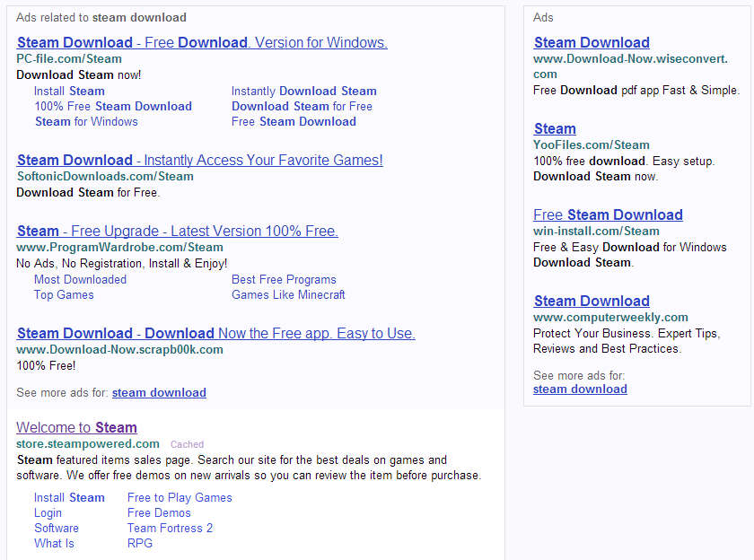Click the YooFiles.com/Steam URL
Image resolution: width=754 pixels, height=560 pixels.
click(x=592, y=144)
